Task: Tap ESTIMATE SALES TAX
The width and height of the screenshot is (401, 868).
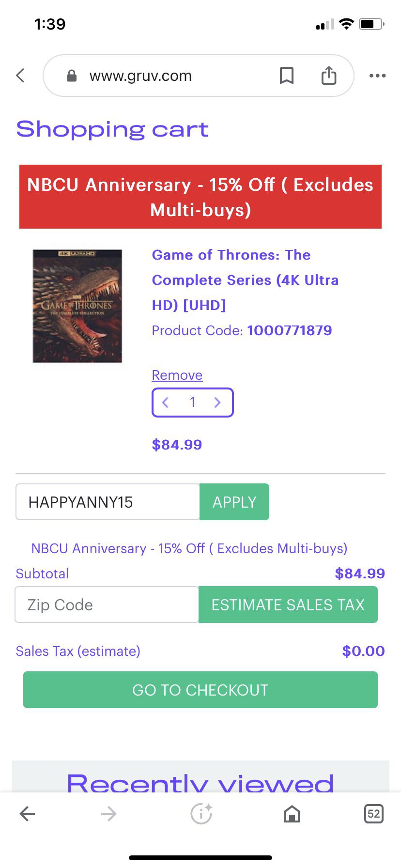Action: point(288,604)
